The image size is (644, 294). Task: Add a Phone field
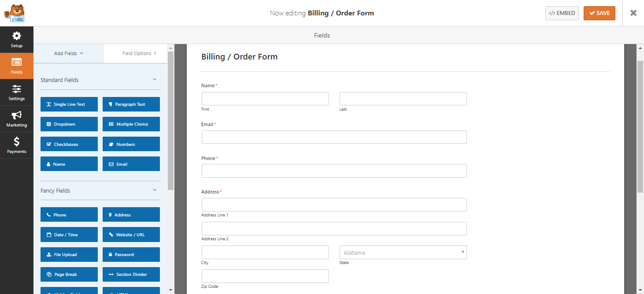pos(69,215)
